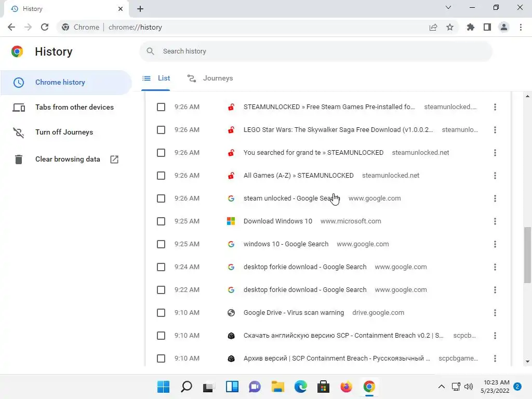Open the Download Windows 10 link
Image resolution: width=532 pixels, height=399 pixels.
tap(278, 221)
